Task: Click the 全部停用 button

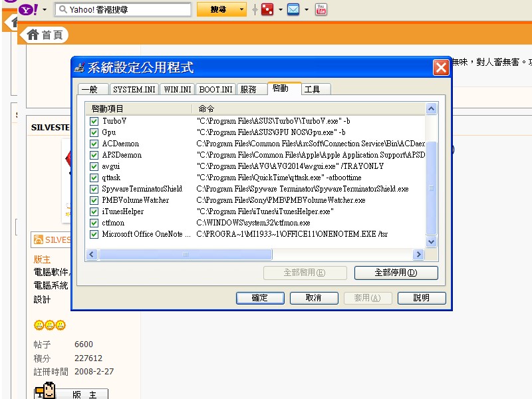Action: pos(396,273)
